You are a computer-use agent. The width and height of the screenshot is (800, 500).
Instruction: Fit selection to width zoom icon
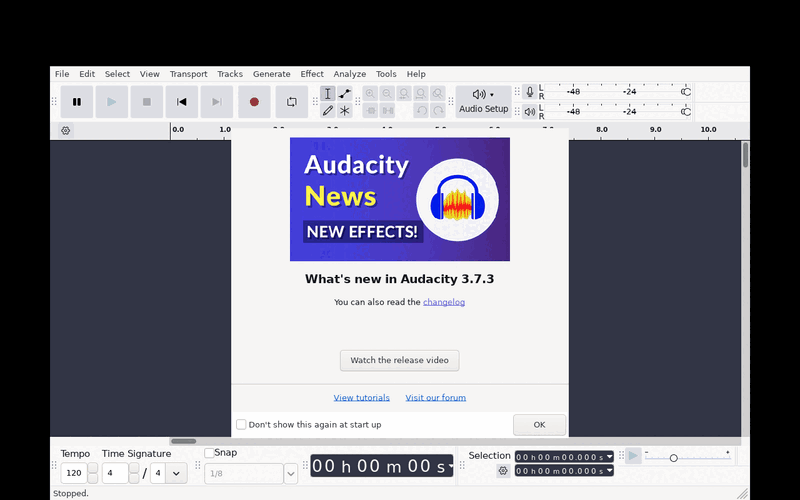pos(404,93)
